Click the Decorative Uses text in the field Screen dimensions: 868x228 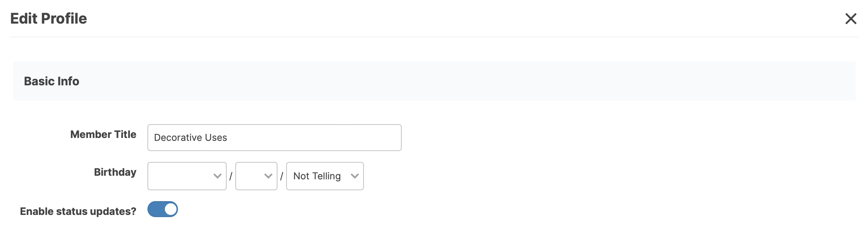point(191,138)
